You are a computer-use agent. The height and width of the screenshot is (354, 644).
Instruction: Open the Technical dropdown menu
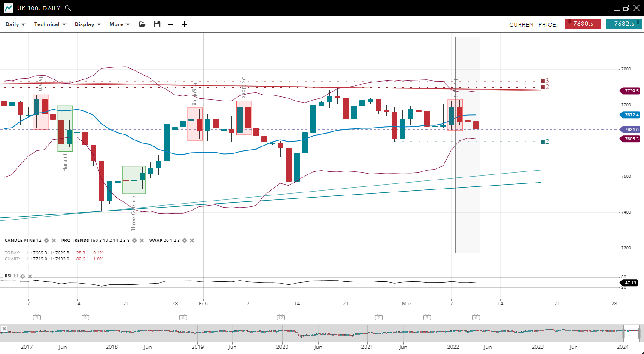click(50, 24)
